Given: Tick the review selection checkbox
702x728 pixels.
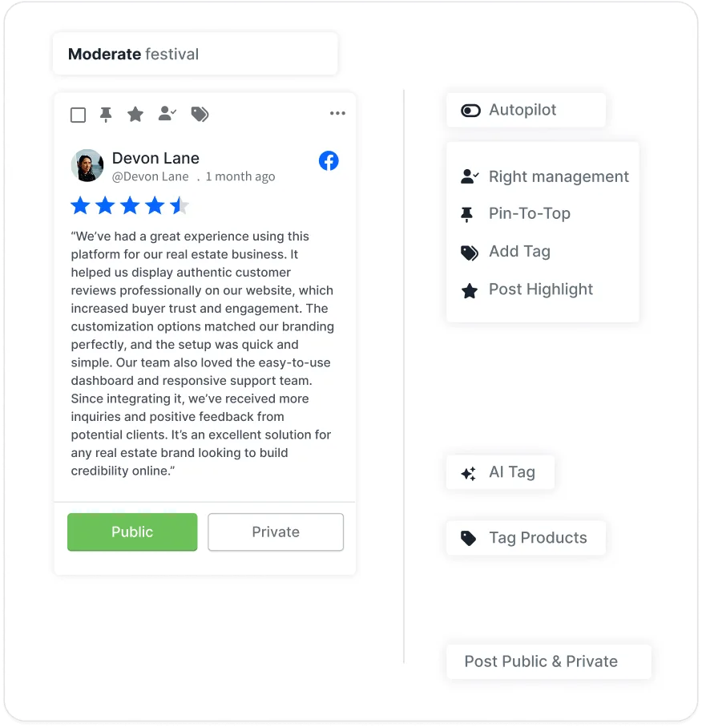Looking at the screenshot, I should (x=78, y=115).
